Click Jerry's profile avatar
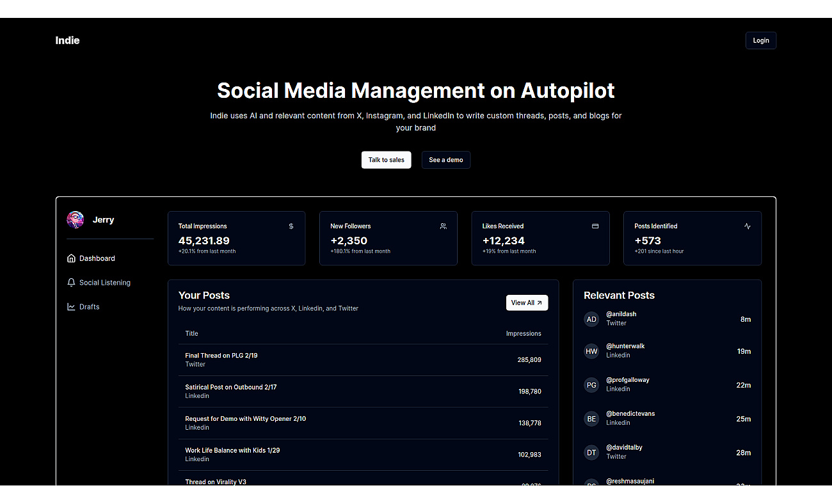The image size is (832, 504). (76, 219)
